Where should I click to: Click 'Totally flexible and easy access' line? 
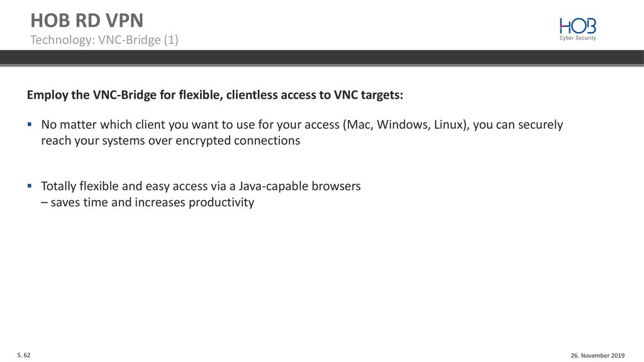(x=201, y=186)
